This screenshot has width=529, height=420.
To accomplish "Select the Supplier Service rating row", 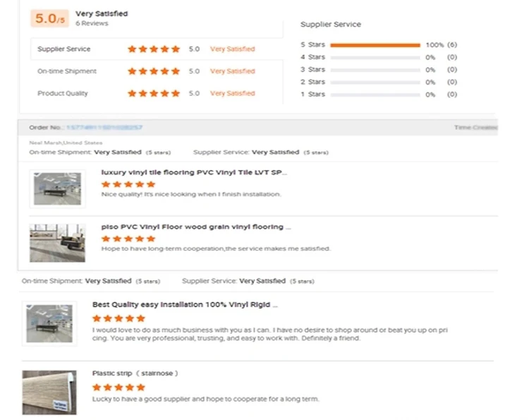I will (157, 49).
